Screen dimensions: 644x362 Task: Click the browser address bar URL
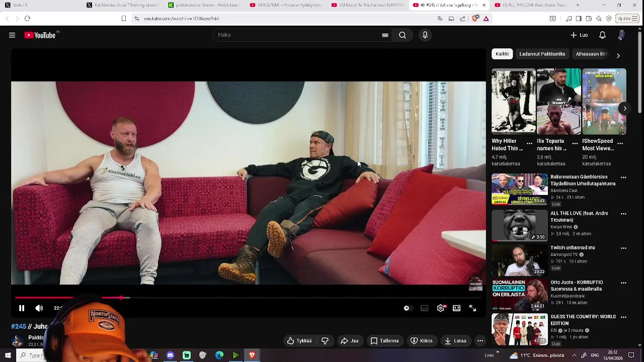coord(182,19)
